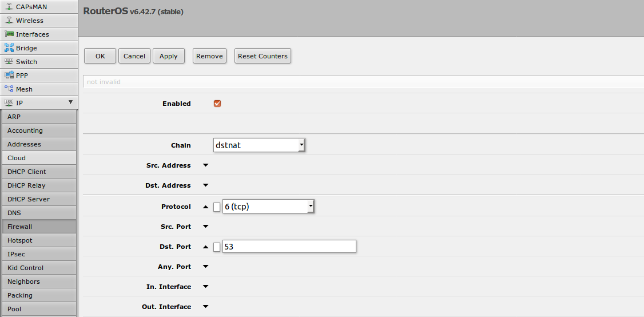Click the Wireless antenna icon
The width and height of the screenshot is (644, 317).
click(x=9, y=20)
